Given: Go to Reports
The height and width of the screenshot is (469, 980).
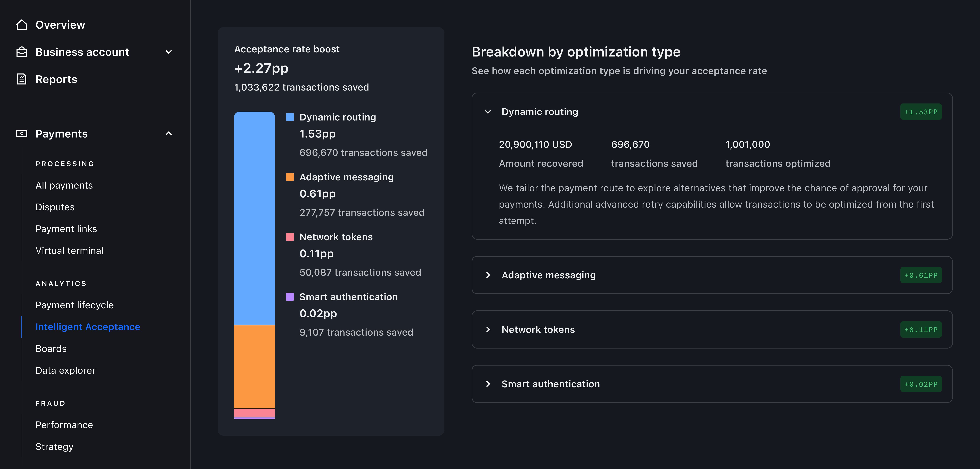Looking at the screenshot, I should pos(56,79).
